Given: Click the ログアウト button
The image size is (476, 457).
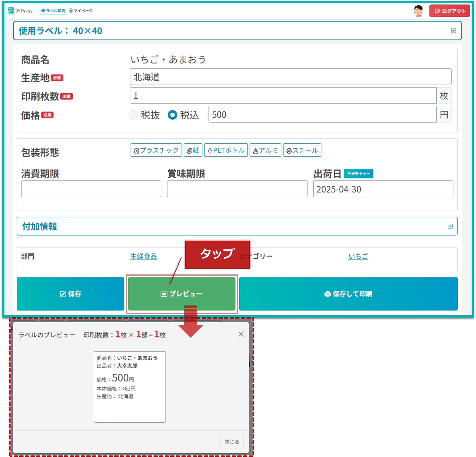Looking at the screenshot, I should [x=449, y=11].
